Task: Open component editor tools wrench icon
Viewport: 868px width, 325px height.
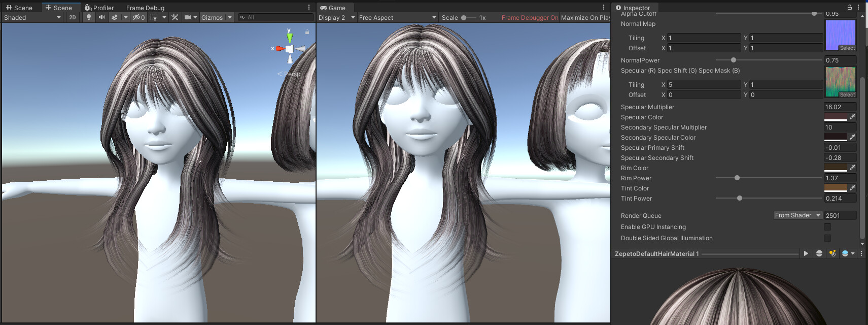Action: tap(175, 17)
